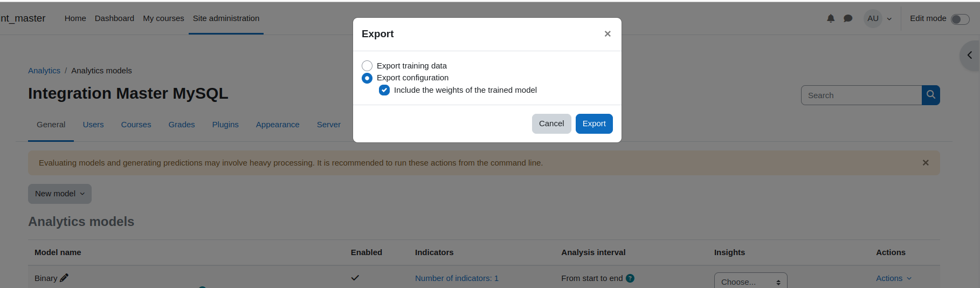Click into the Search input field
The width and height of the screenshot is (980, 288).
[861, 95]
